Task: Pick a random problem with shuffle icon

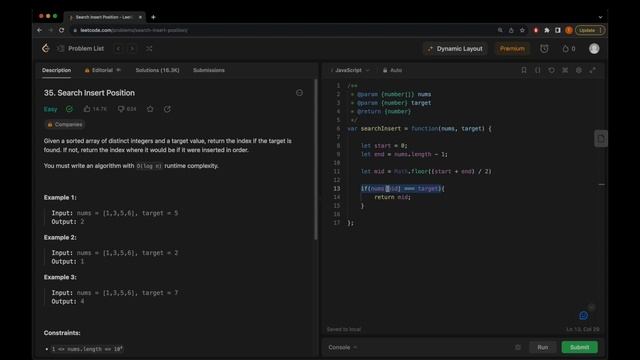Action: pyautogui.click(x=149, y=49)
